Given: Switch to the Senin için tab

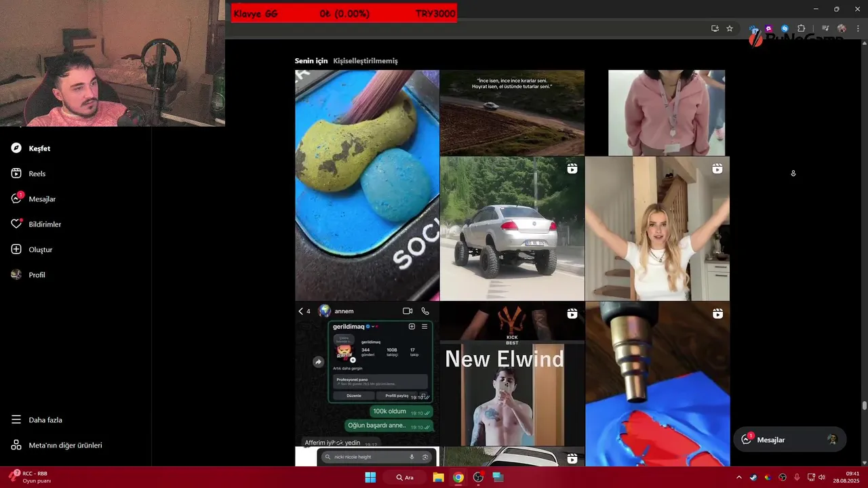Looking at the screenshot, I should (311, 61).
